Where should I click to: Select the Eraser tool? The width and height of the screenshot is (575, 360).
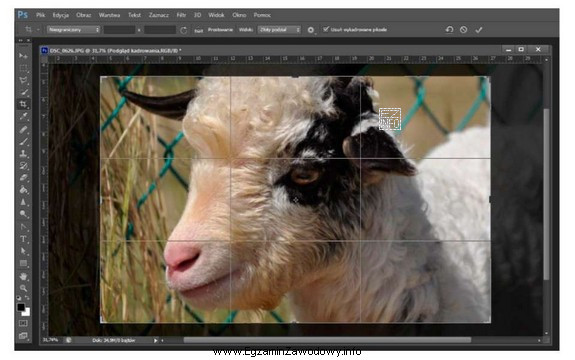(23, 178)
